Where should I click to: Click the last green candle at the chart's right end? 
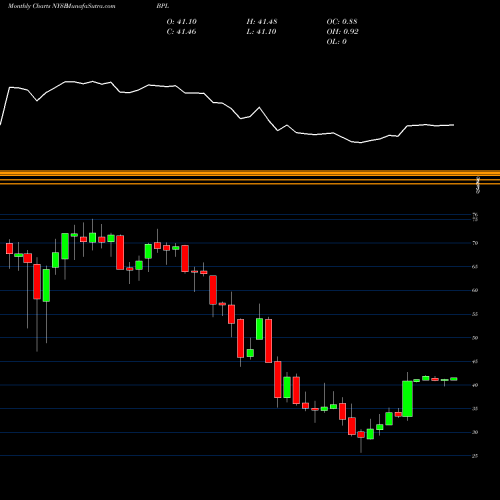point(454,379)
